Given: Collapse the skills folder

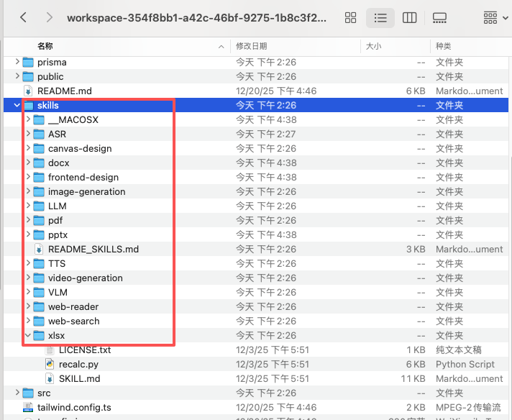Looking at the screenshot, I should pyautogui.click(x=17, y=105).
